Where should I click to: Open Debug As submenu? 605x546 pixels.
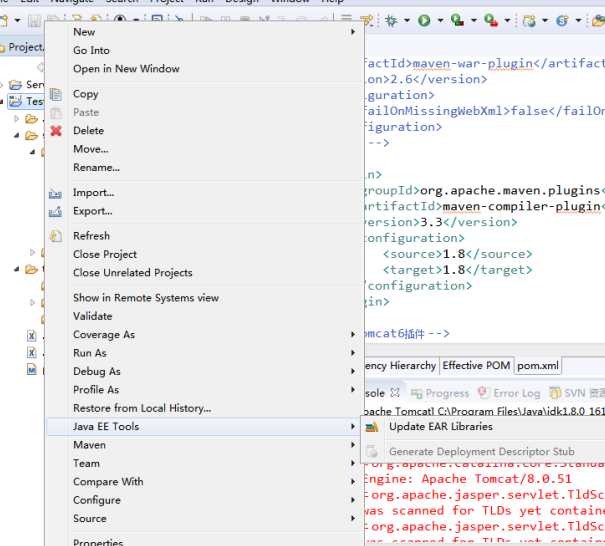(x=97, y=371)
